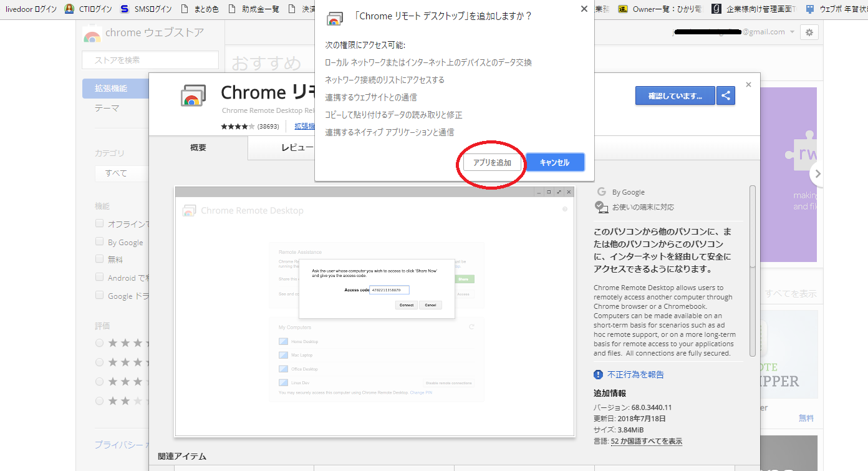The height and width of the screenshot is (471, 868).
Task: Check the 無料 filter checkbox
Action: pos(99,259)
